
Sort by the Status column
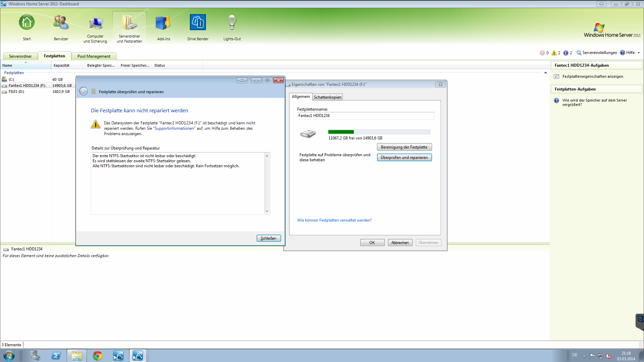click(x=177, y=65)
